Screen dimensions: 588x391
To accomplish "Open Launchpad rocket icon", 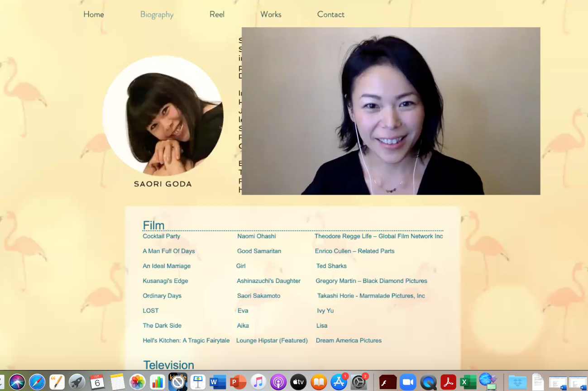I will [77, 382].
